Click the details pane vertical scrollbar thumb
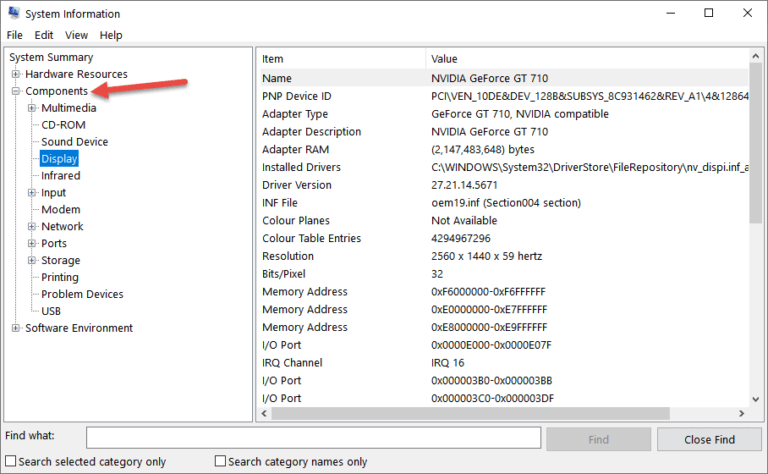This screenshot has width=768, height=474. 755,143
